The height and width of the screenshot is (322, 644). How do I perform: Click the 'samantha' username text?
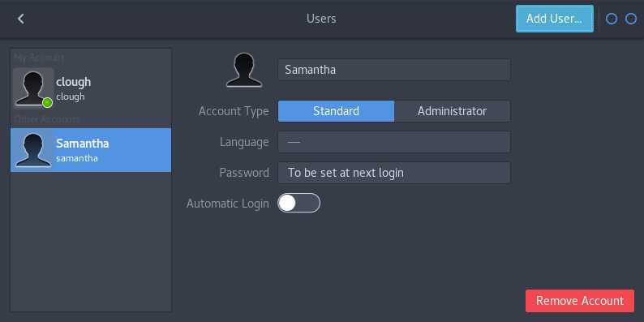[77, 158]
